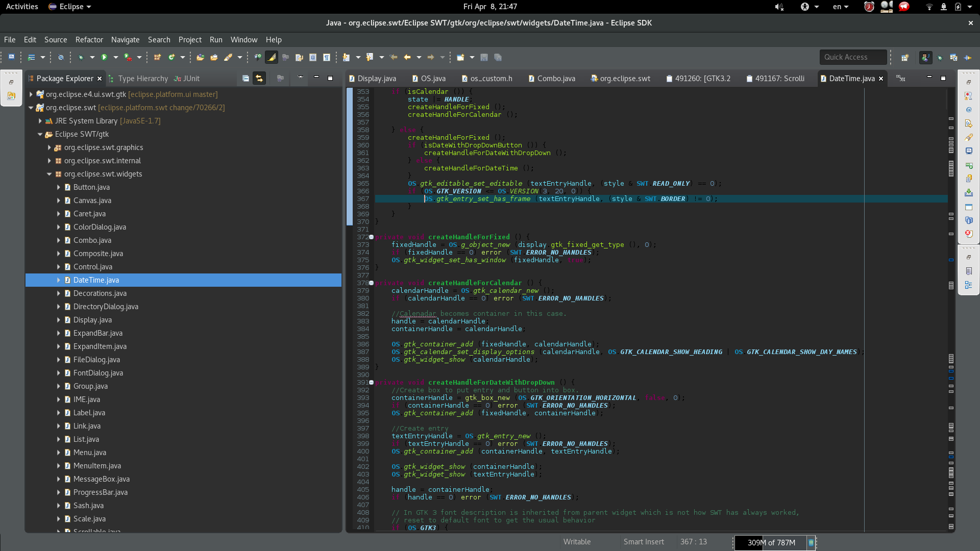The height and width of the screenshot is (551, 980).
Task: Click the Search flashlight icon
Action: click(x=228, y=57)
